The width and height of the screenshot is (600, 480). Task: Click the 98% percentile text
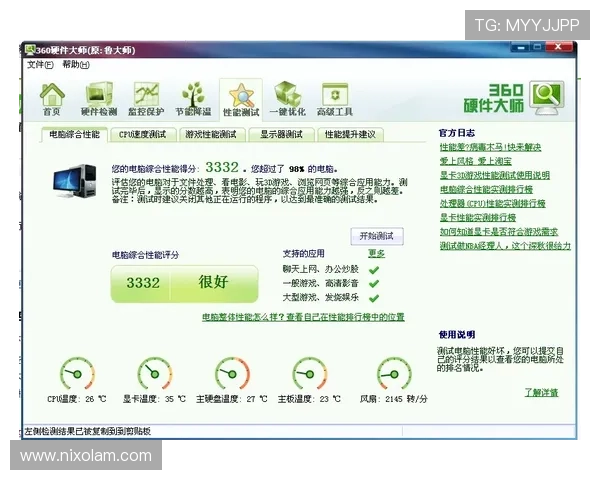[297, 169]
